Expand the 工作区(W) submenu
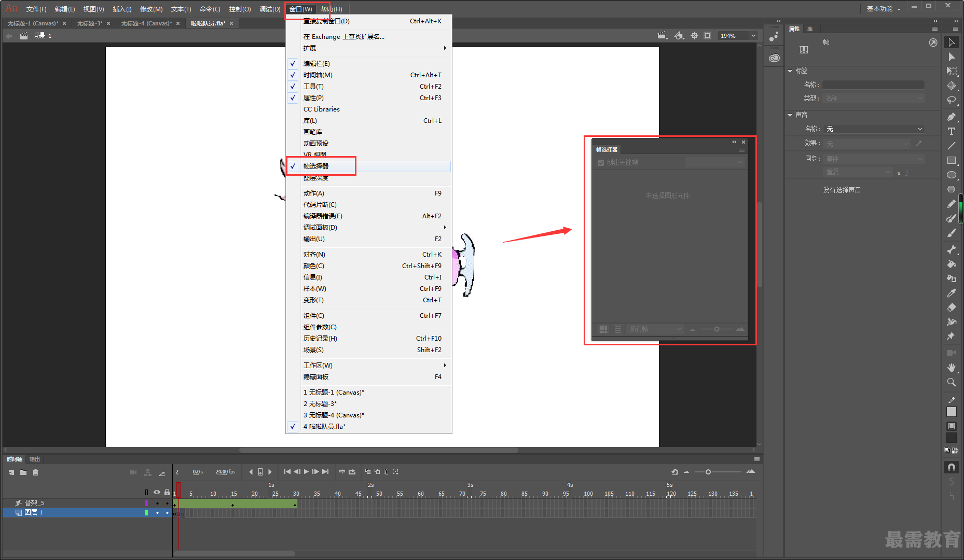Image resolution: width=964 pixels, height=560 pixels. (368, 366)
